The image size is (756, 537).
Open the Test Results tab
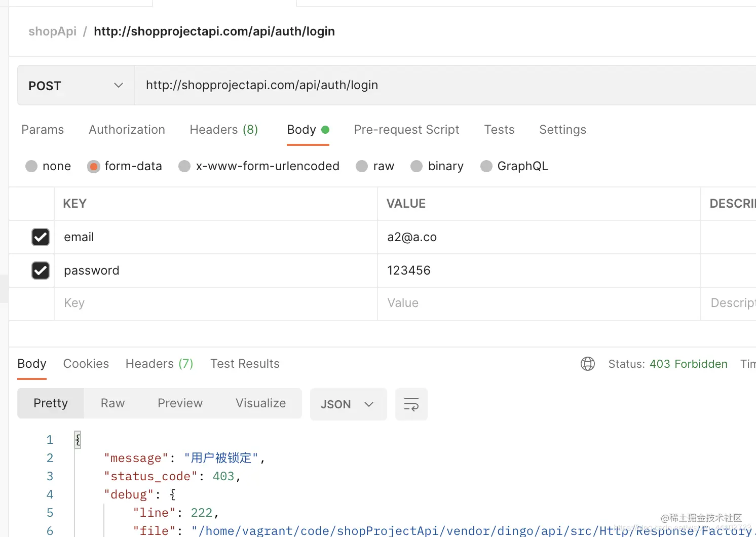[245, 364]
